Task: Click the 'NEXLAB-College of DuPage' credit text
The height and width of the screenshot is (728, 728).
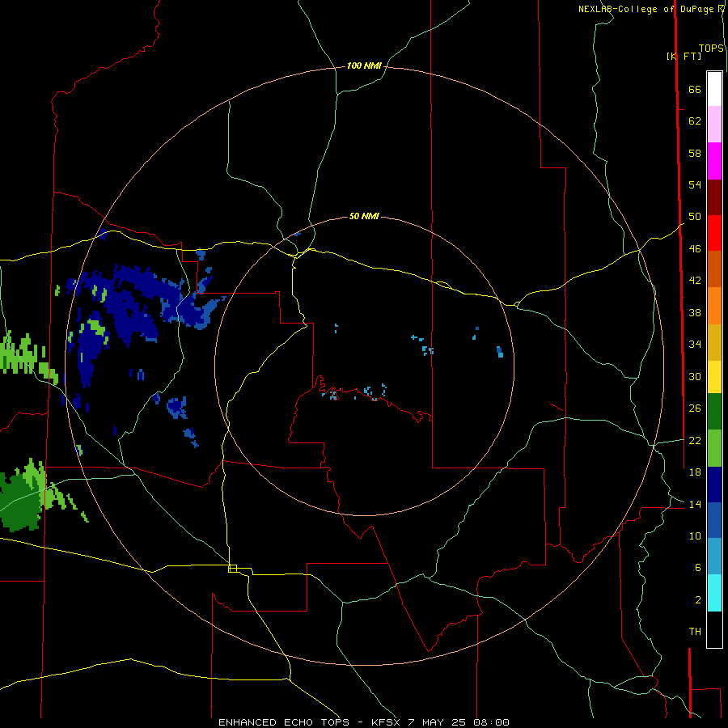Action: (x=645, y=9)
